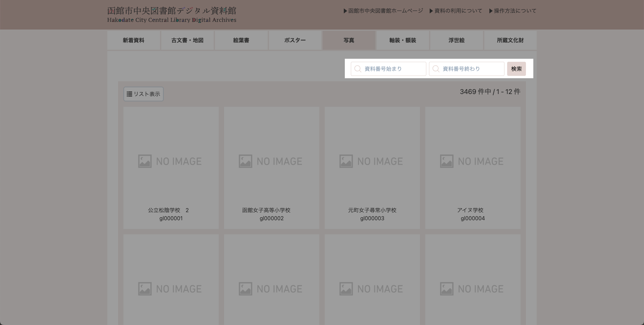This screenshot has height=325, width=644.
Task: Open thumbnail for 函館女子高等小学校
Action: tap(272, 161)
